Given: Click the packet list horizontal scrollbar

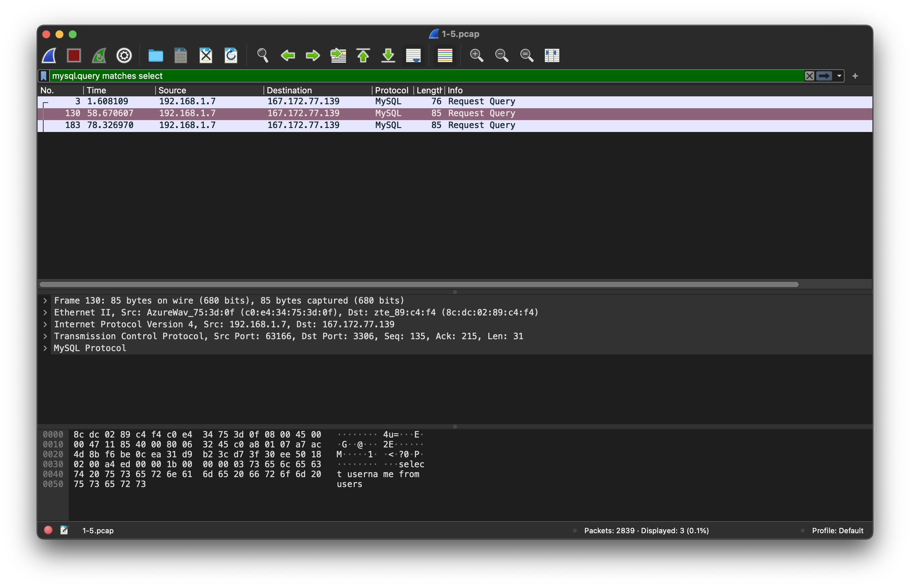Looking at the screenshot, I should point(419,284).
